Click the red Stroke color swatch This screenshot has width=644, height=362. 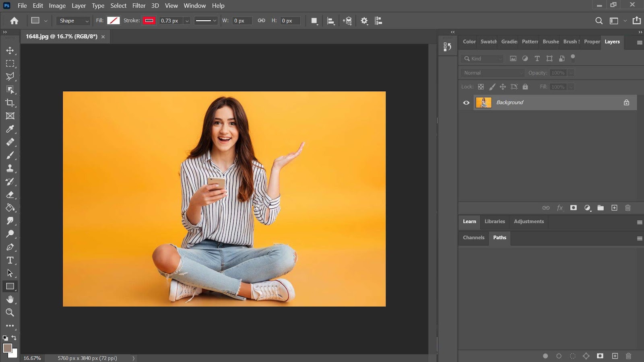(x=149, y=21)
